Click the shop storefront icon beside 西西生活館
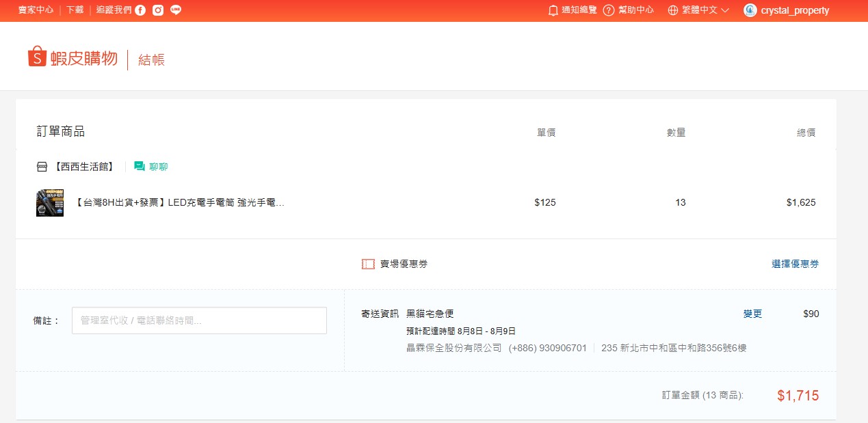The width and height of the screenshot is (868, 423). click(x=42, y=167)
